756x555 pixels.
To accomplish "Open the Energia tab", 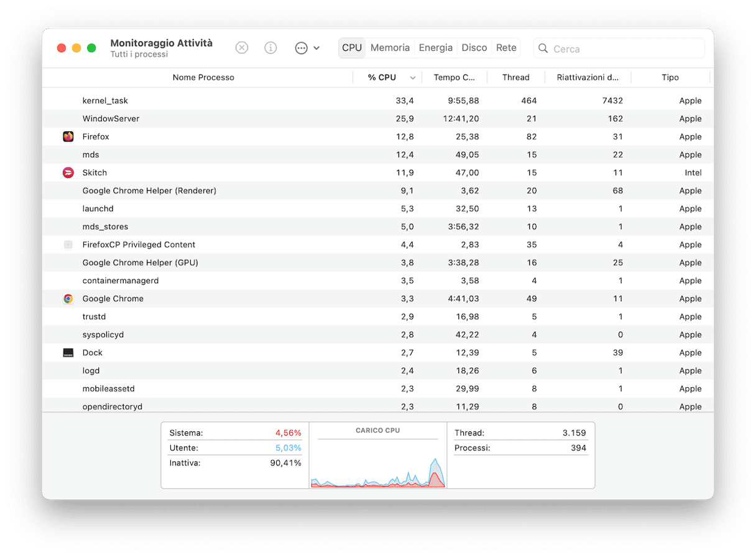I will [x=435, y=48].
